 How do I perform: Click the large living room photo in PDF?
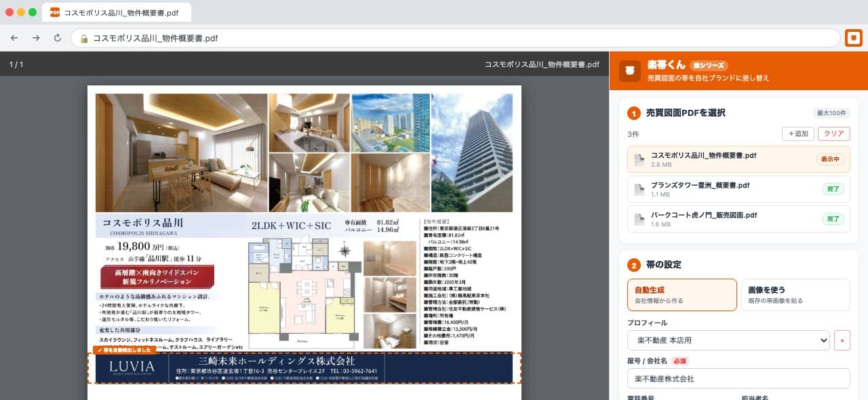[181, 153]
